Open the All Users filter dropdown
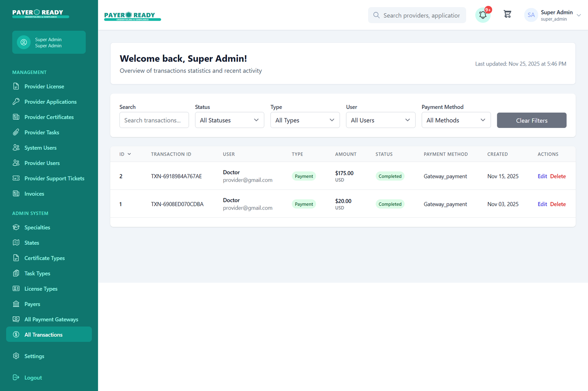This screenshot has width=588, height=391. point(380,120)
